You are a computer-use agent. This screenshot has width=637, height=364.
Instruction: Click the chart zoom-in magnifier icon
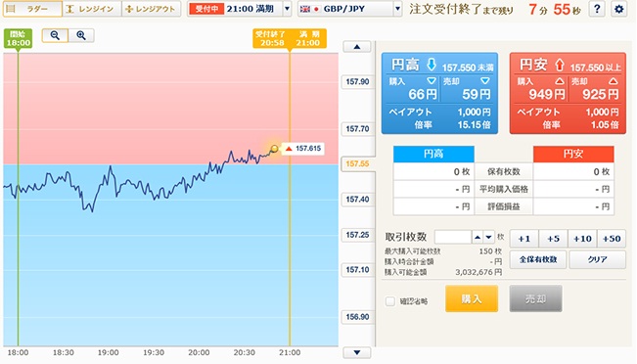click(x=81, y=36)
